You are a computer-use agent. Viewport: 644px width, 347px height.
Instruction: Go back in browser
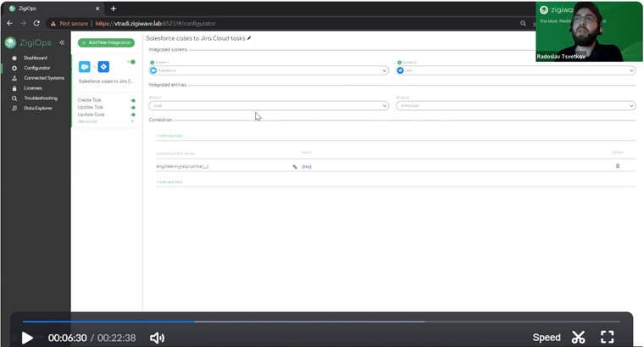10,24
